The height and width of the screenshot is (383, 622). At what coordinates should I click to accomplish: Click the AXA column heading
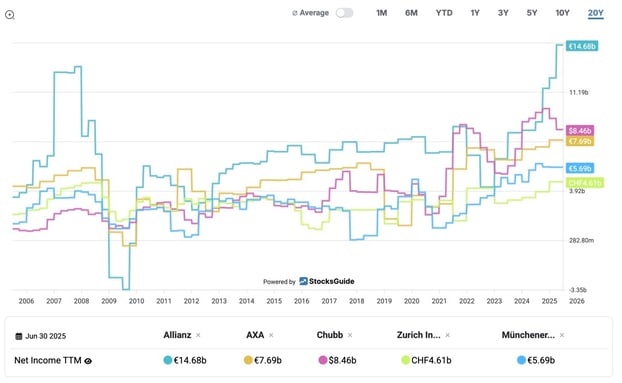(x=255, y=335)
